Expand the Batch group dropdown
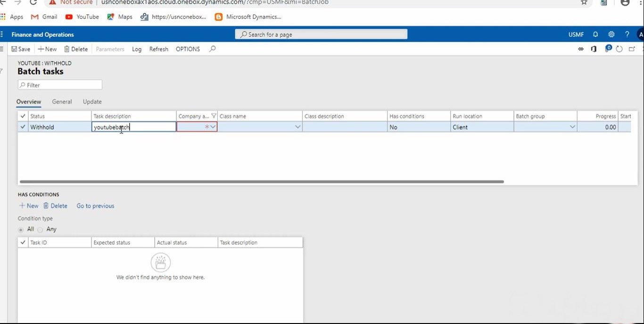The image size is (644, 324). click(572, 127)
